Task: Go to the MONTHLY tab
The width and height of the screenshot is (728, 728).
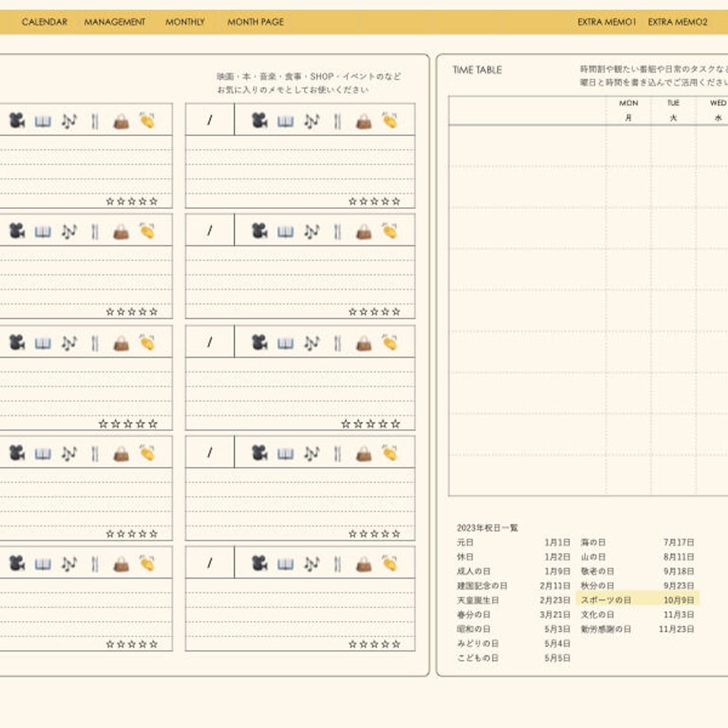Action: point(185,22)
